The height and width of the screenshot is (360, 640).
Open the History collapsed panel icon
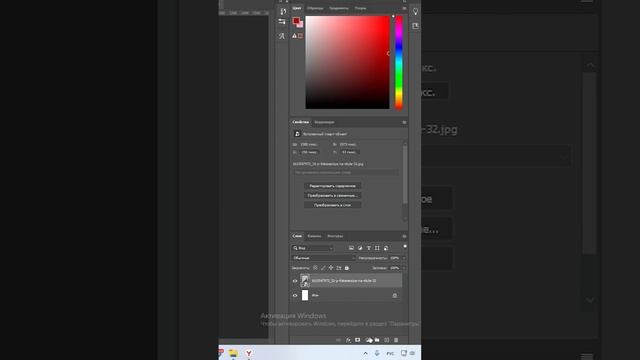tap(282, 11)
